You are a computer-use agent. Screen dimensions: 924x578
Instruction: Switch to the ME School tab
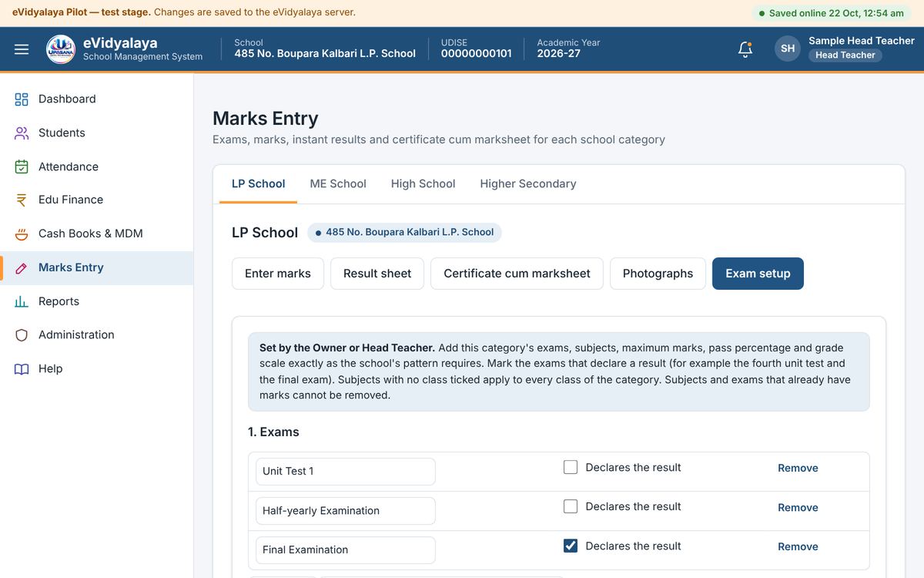point(338,184)
